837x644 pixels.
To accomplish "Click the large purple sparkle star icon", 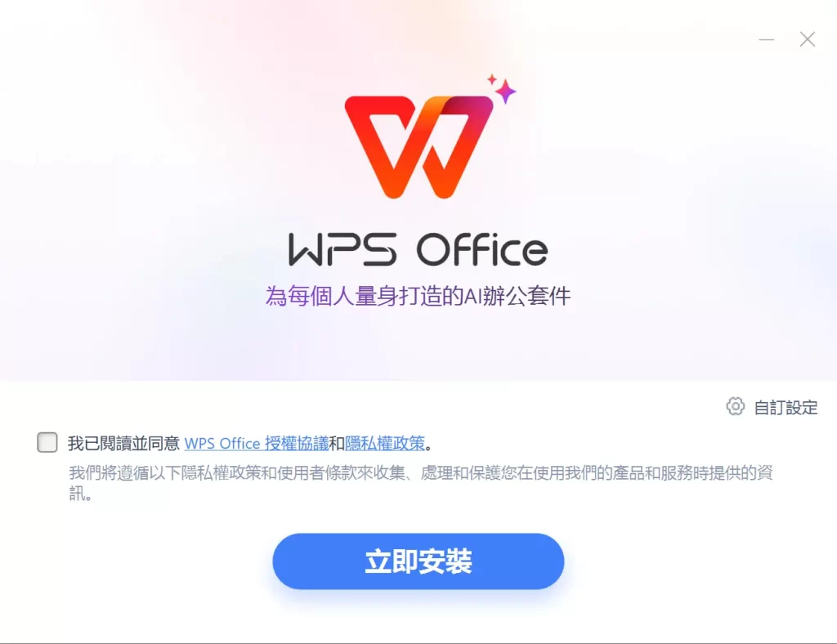I will 505,92.
